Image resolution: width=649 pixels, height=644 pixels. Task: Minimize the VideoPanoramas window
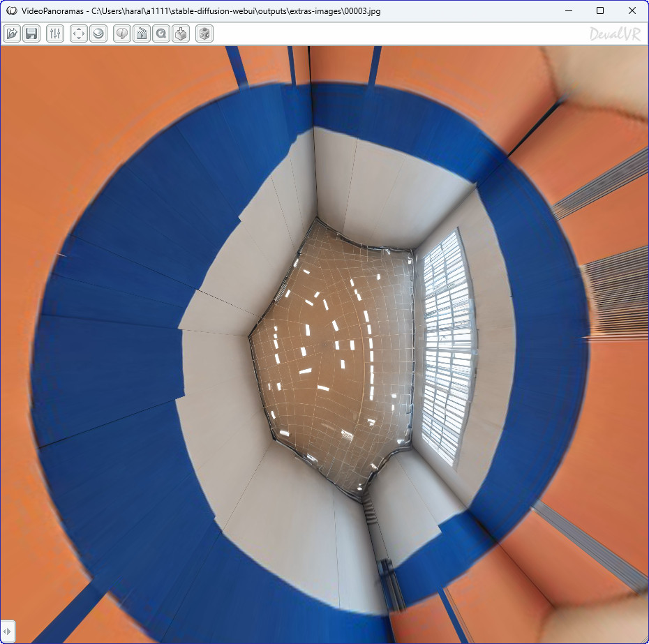pyautogui.click(x=568, y=11)
